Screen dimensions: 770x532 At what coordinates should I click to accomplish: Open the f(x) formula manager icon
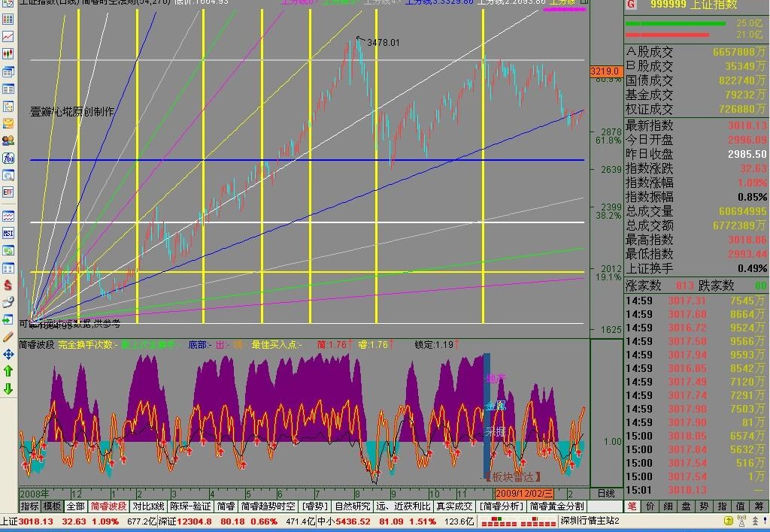[x=8, y=158]
